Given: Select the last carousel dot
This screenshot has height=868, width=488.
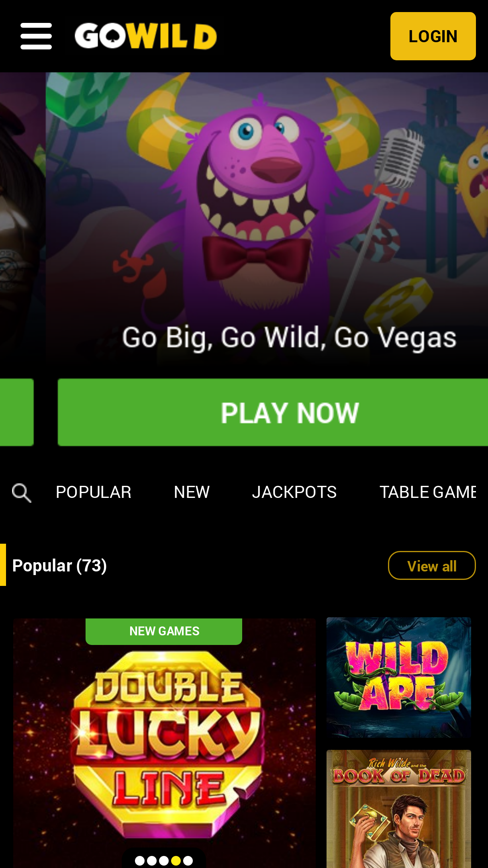Looking at the screenshot, I should 188,861.
